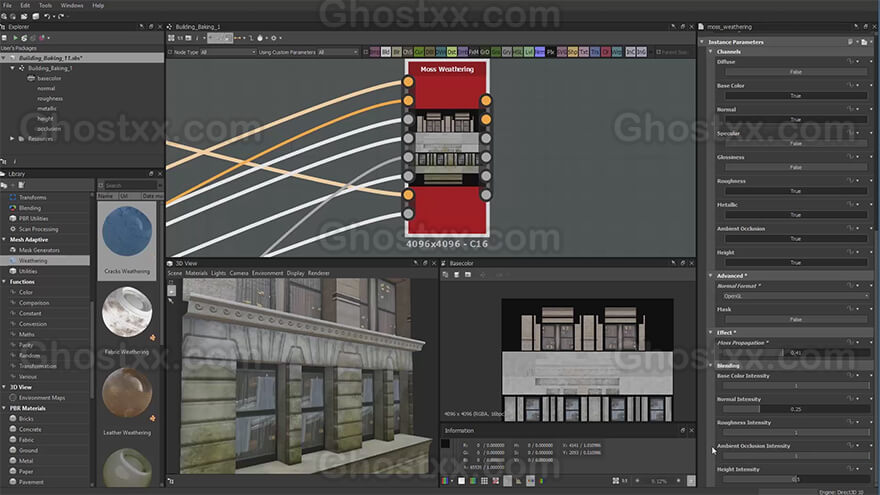Viewport: 880px width, 495px height.
Task: Open the Tools menu
Action: tap(45, 5)
